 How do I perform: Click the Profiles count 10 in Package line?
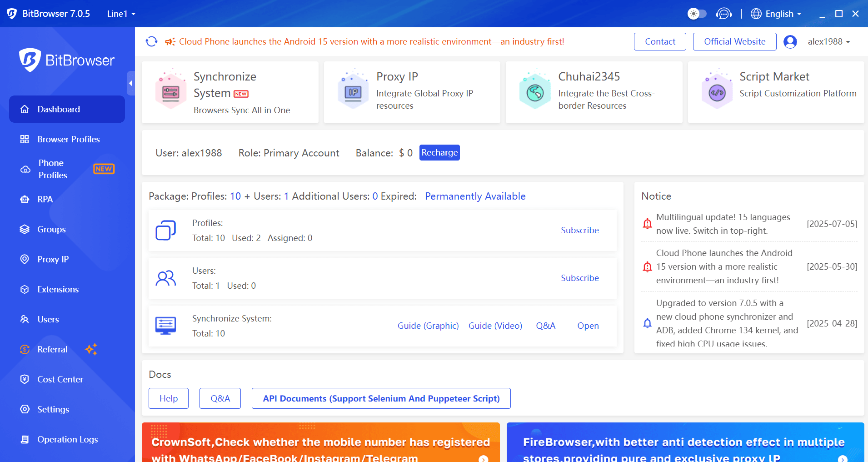coord(235,196)
